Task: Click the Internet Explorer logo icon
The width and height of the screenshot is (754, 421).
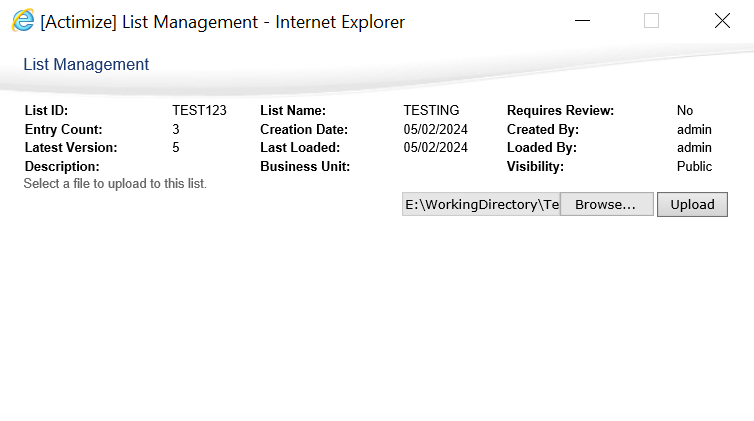Action: coord(23,21)
